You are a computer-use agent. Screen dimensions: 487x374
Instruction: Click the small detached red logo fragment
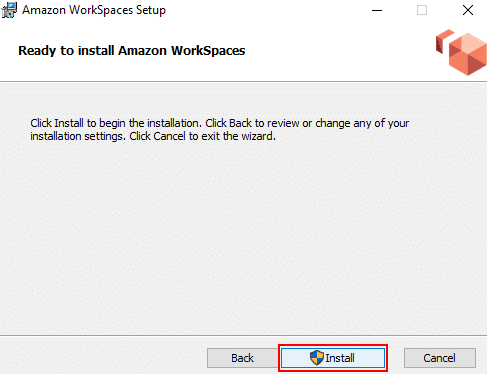click(x=444, y=41)
